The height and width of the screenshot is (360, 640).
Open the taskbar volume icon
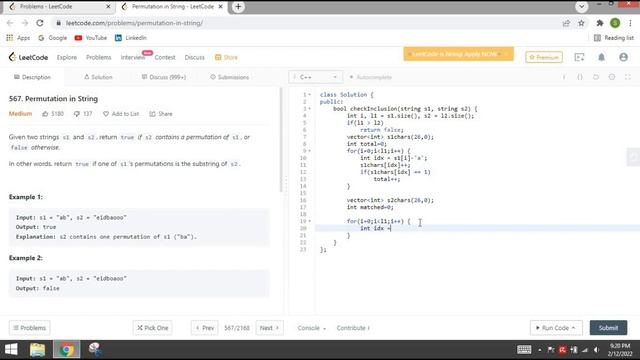[596, 350]
